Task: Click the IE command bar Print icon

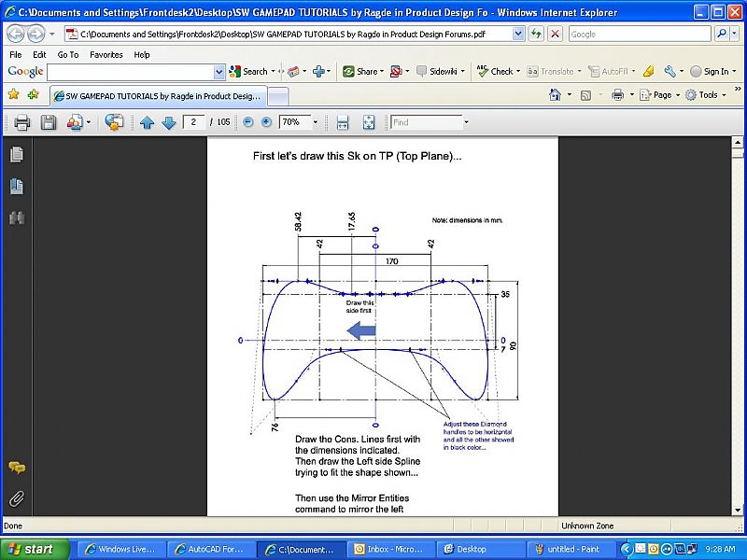Action: pos(617,95)
